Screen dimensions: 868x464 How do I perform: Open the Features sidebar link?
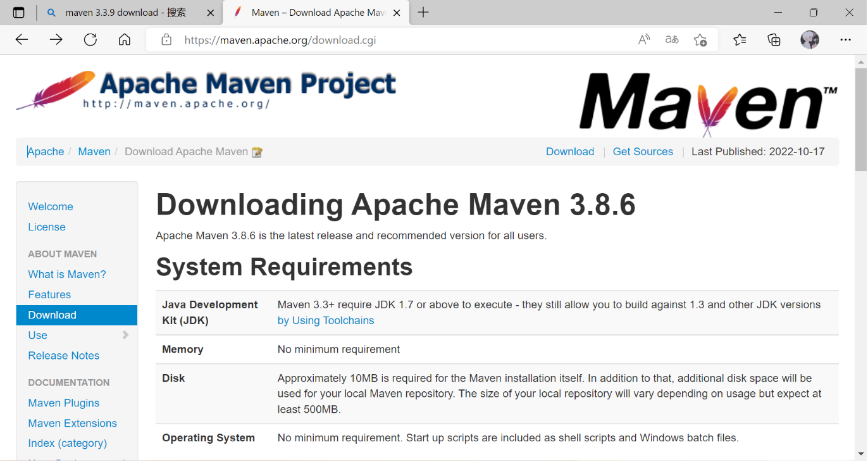coord(49,294)
